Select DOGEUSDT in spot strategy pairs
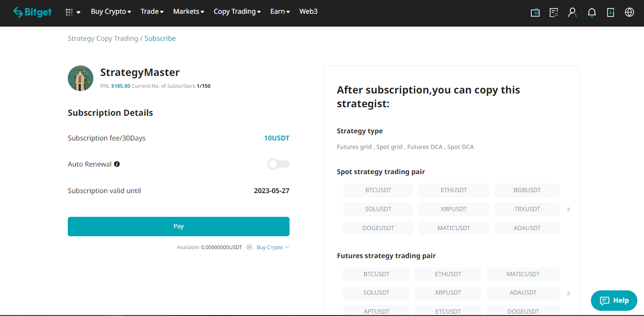Viewport: 644px width, 316px height. click(378, 228)
